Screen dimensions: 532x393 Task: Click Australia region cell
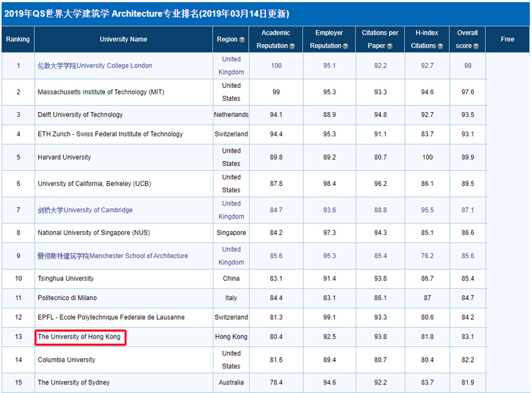point(231,382)
